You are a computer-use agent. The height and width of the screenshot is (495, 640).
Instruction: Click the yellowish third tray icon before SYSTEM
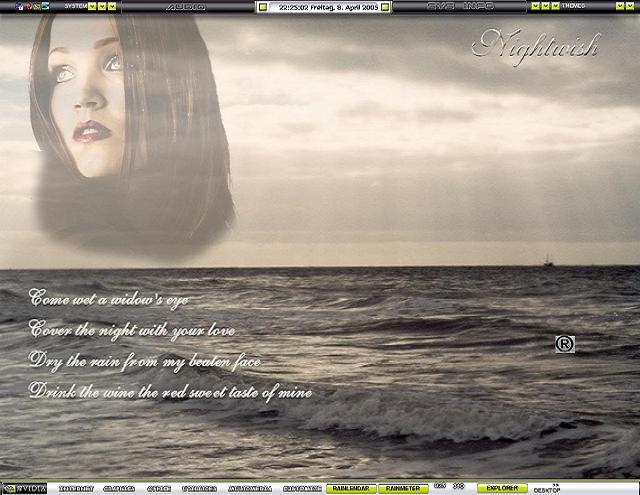click(x=37, y=7)
